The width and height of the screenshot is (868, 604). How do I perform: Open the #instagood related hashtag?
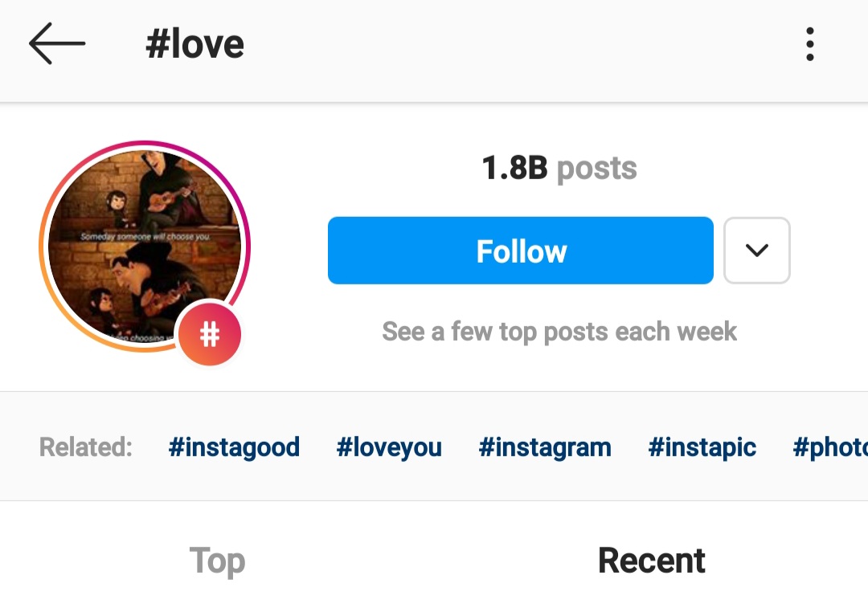point(234,447)
